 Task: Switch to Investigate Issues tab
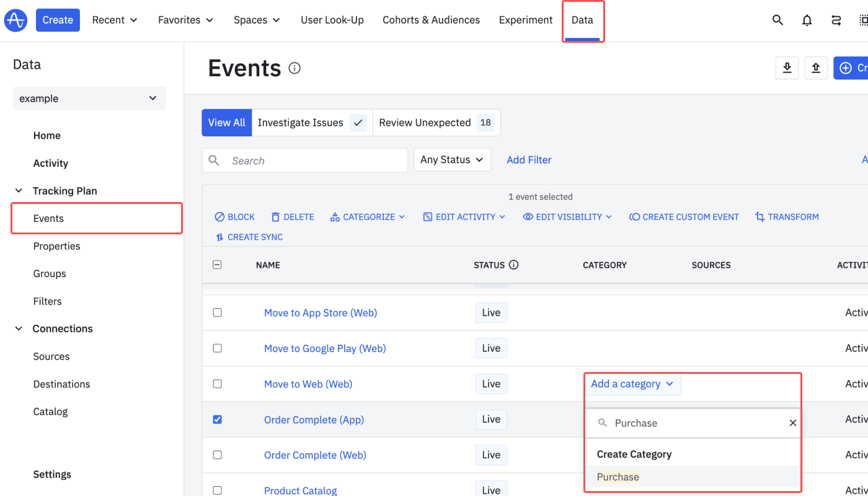click(x=312, y=123)
